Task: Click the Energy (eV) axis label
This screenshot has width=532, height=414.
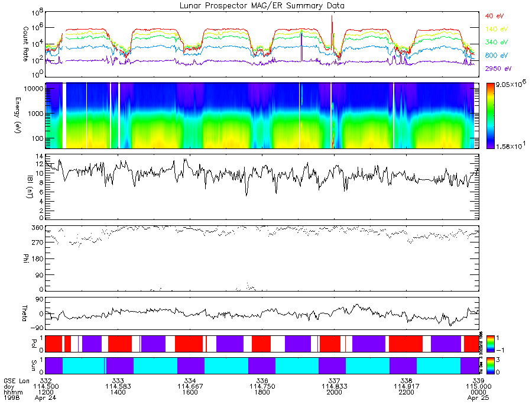Action: [18, 115]
